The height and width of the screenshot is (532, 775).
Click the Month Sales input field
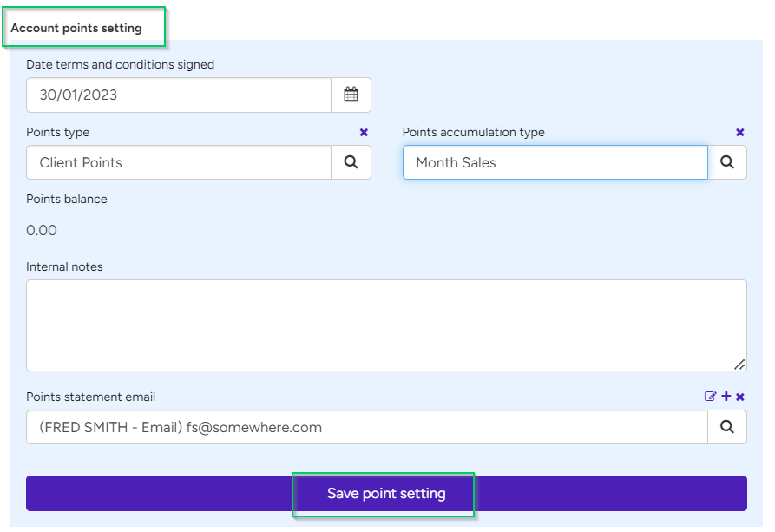pyautogui.click(x=555, y=162)
